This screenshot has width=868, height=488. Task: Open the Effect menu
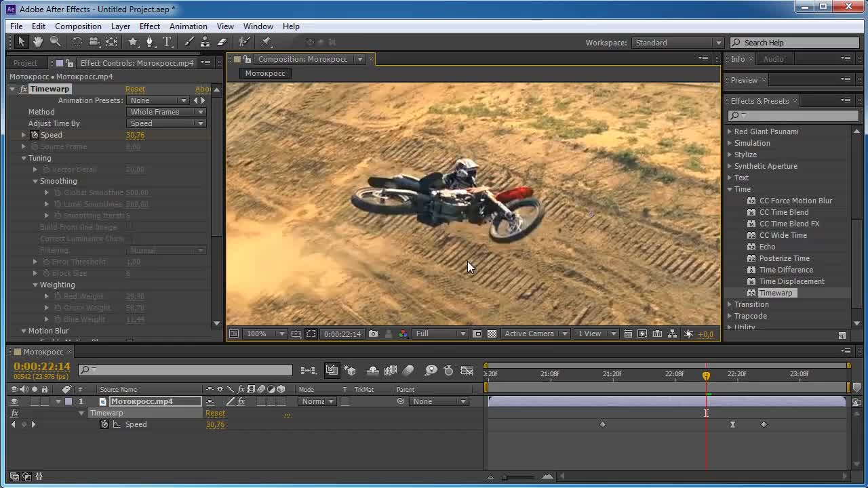[150, 26]
